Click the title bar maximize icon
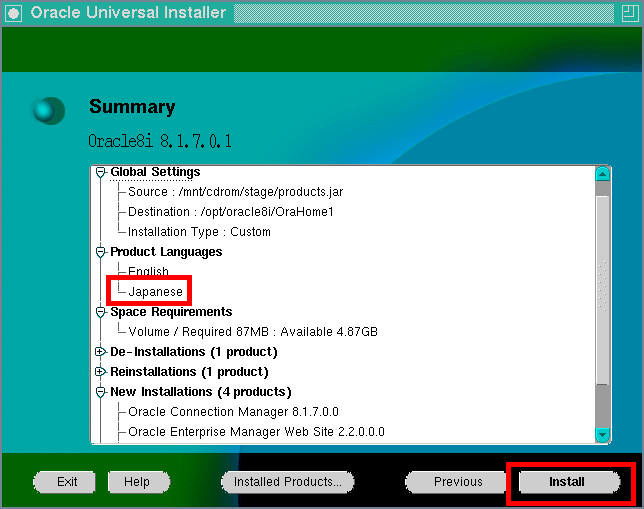Screen dimensions: 644x509 tap(630, 13)
